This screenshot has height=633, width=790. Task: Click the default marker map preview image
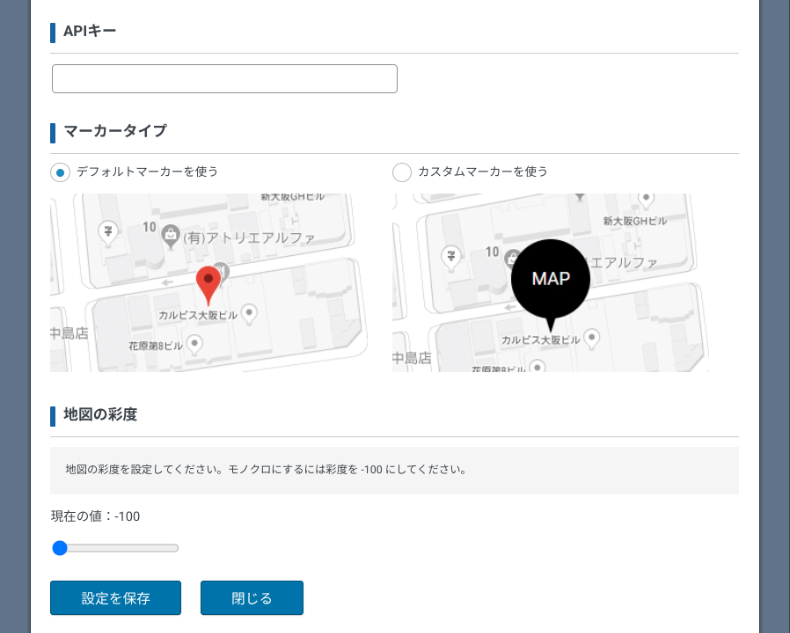[209, 283]
